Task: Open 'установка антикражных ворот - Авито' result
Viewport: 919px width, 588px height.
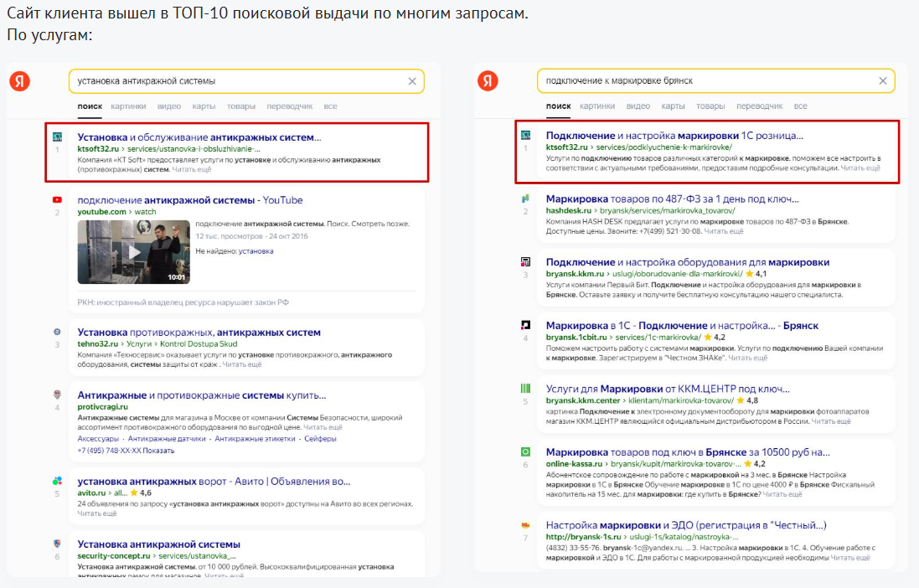Action: click(214, 482)
